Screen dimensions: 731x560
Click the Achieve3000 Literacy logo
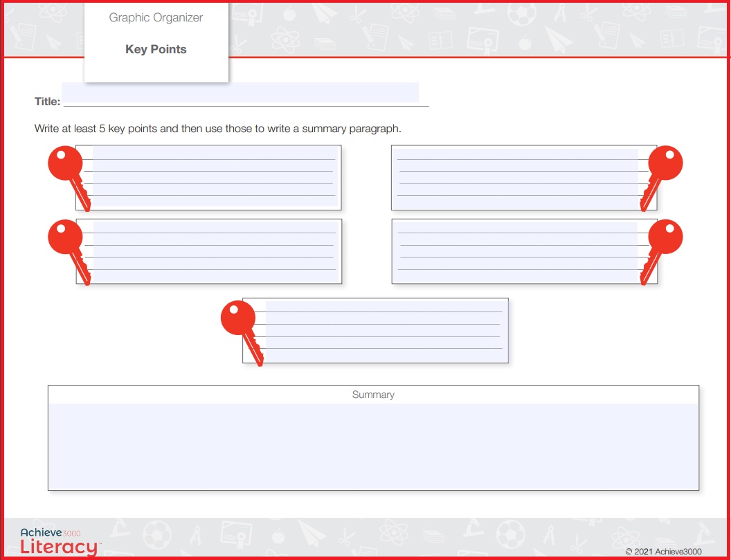60,542
